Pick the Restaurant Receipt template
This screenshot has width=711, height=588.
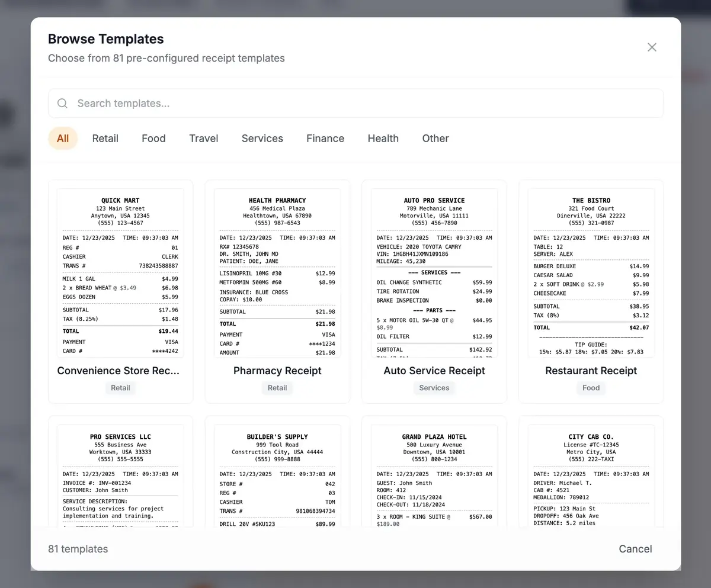click(x=591, y=290)
